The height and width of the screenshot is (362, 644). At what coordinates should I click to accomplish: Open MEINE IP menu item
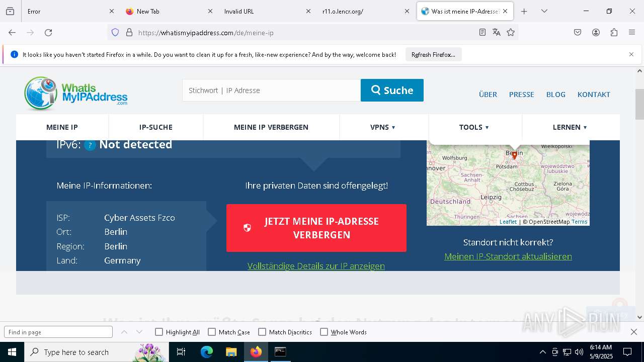click(62, 127)
